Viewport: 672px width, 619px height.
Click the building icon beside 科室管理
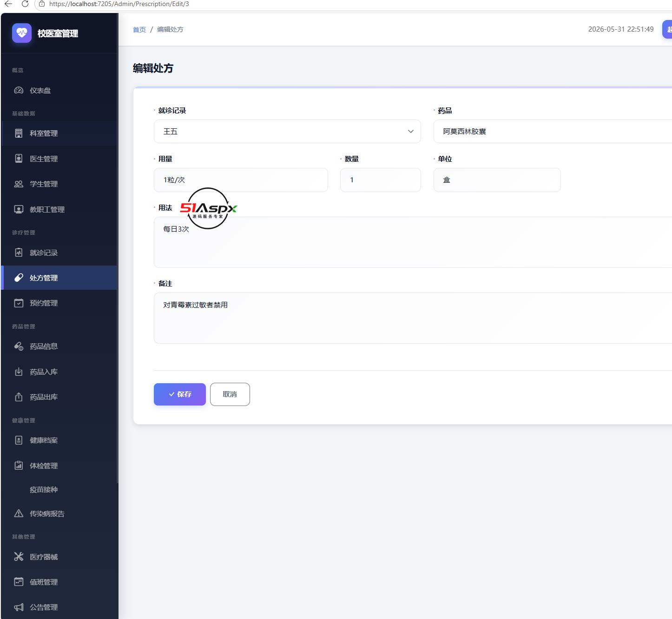point(19,133)
